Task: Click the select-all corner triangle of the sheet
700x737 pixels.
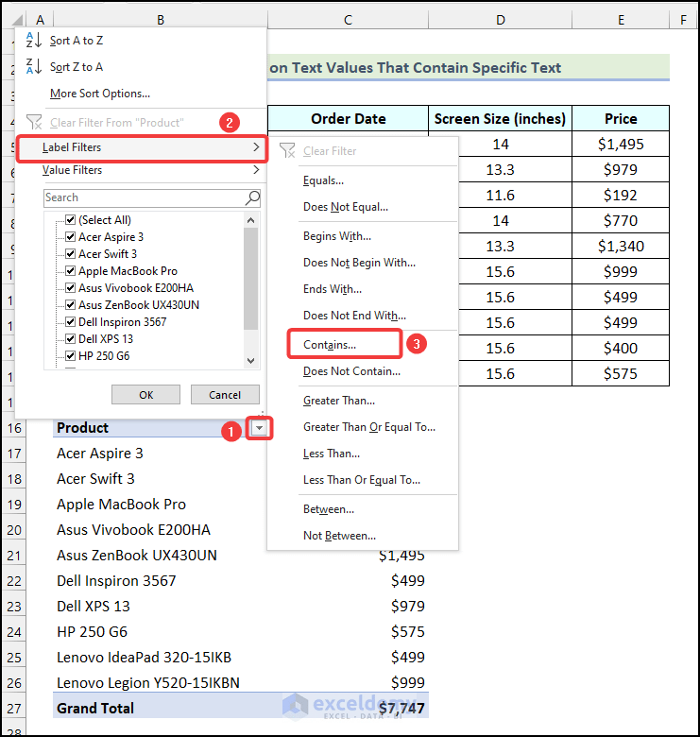Action: click(17, 20)
